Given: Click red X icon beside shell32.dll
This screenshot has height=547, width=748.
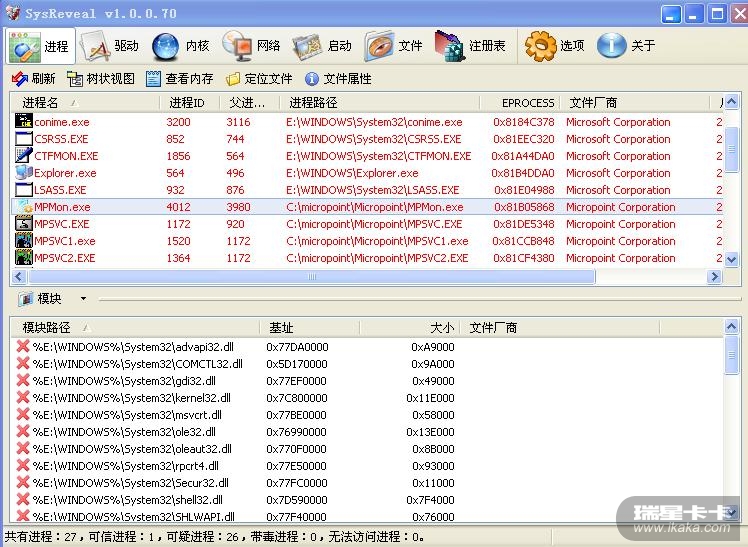Looking at the screenshot, I should click(23, 499).
